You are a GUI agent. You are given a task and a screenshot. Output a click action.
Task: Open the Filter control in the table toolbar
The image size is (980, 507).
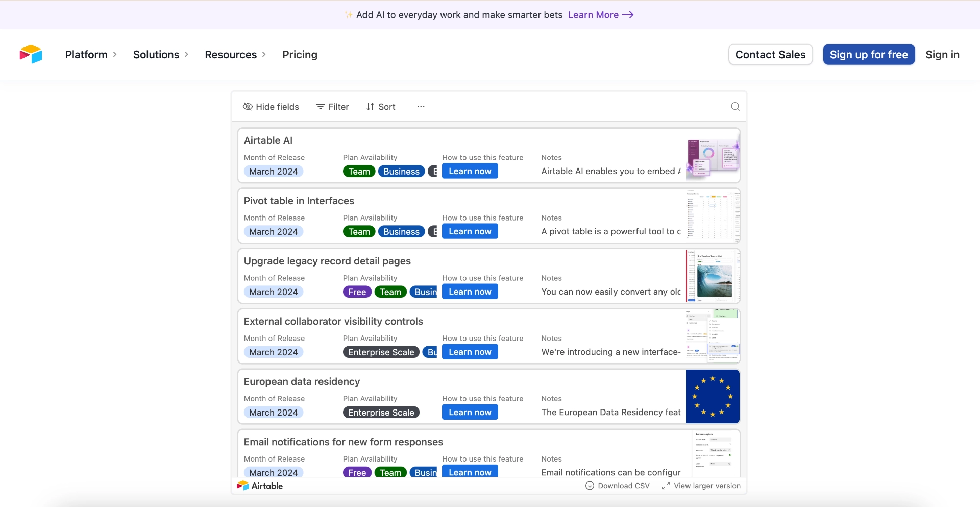click(332, 107)
